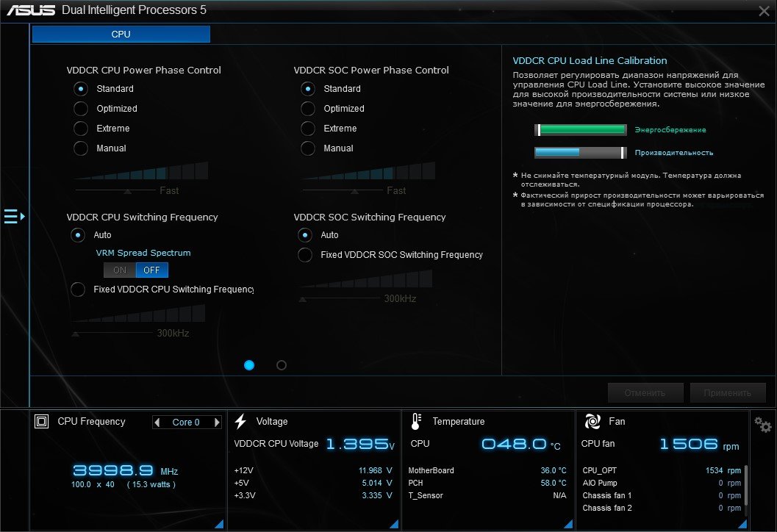Go to second page indicator dot

282,365
